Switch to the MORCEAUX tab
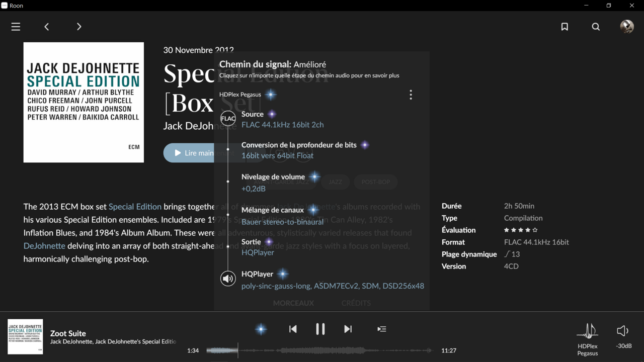Screen dimensions: 644x362 pyautogui.click(x=293, y=303)
